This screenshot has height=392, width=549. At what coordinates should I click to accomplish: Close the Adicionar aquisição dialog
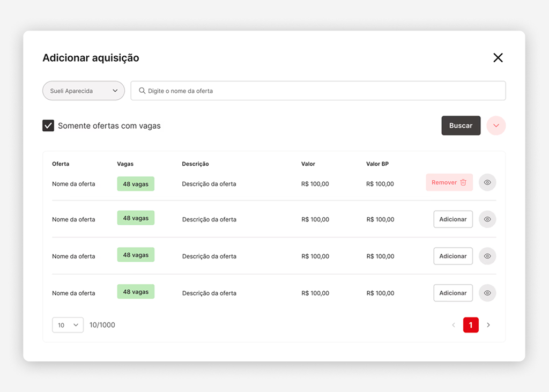point(498,58)
